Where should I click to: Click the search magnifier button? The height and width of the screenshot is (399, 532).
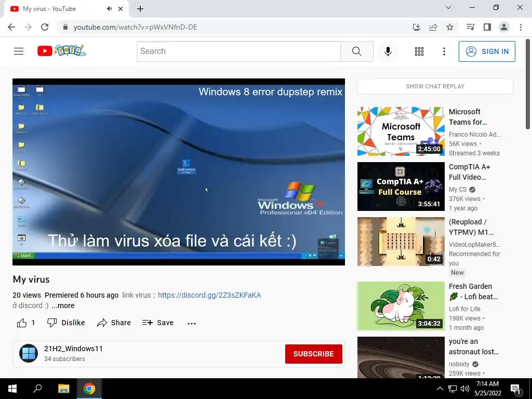(356, 51)
